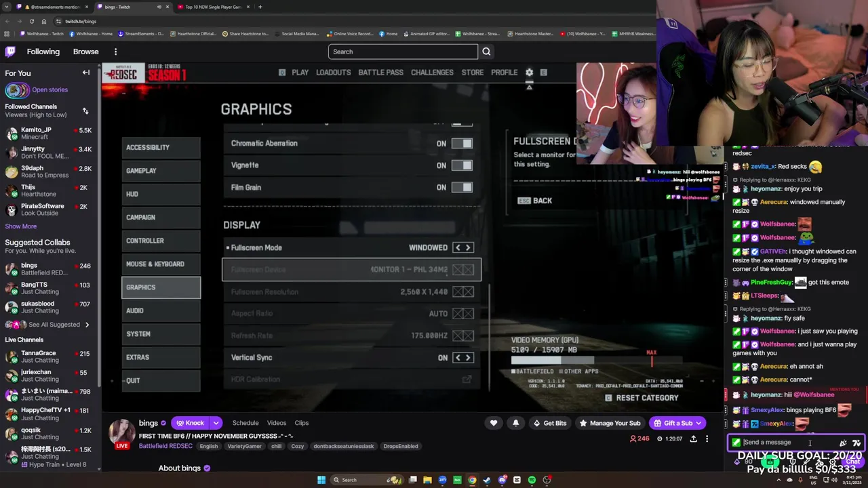This screenshot has height=488, width=868.
Task: Click Vertical Sync left arrow
Action: (x=458, y=358)
